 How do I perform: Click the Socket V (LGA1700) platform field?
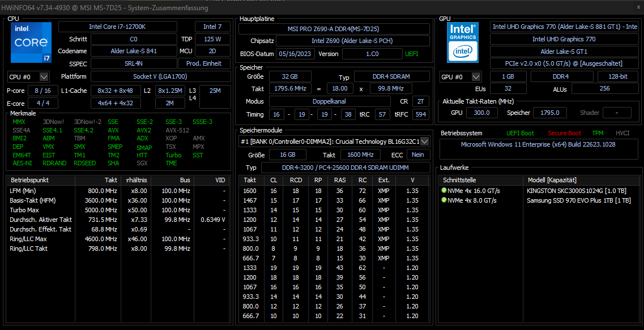(x=161, y=77)
